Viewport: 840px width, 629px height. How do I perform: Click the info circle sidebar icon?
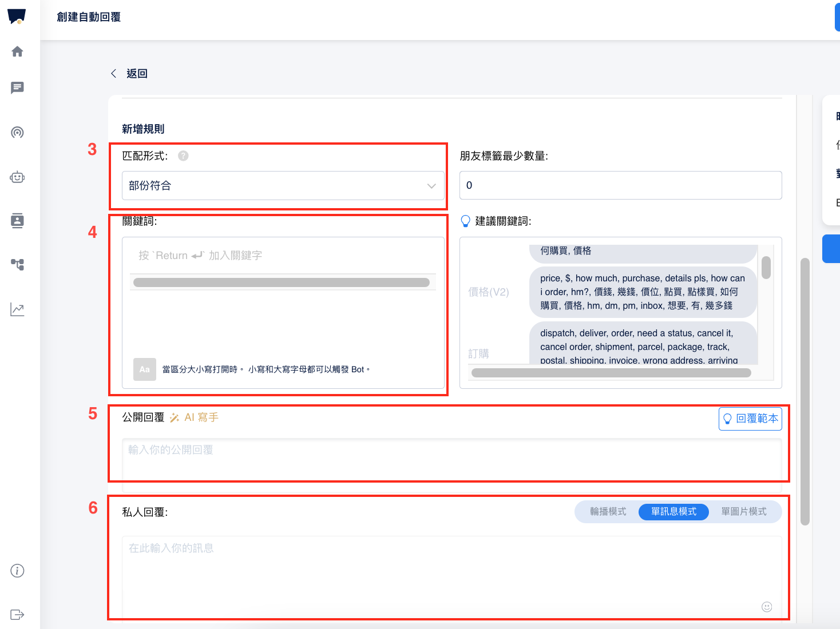pyautogui.click(x=17, y=571)
